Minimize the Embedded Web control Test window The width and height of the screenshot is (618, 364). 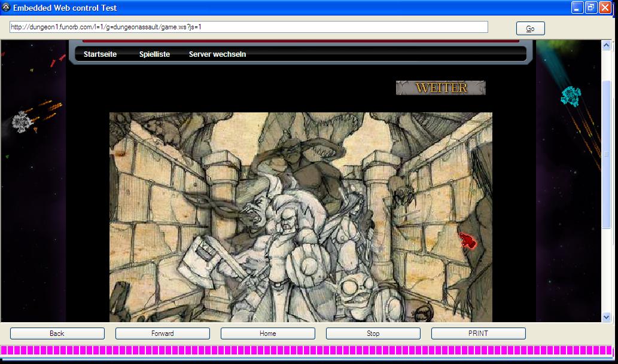tap(577, 8)
